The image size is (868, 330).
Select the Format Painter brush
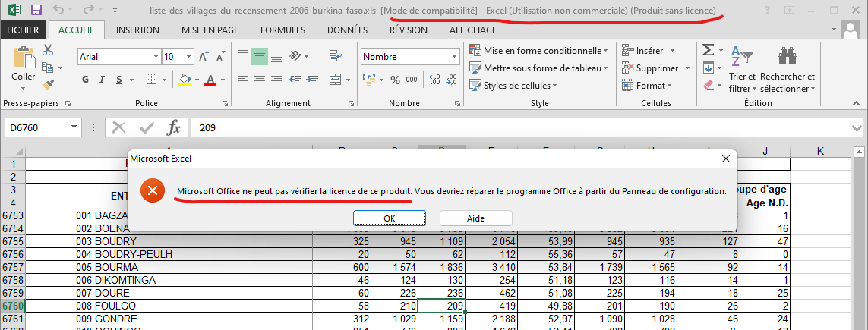pyautogui.click(x=48, y=84)
